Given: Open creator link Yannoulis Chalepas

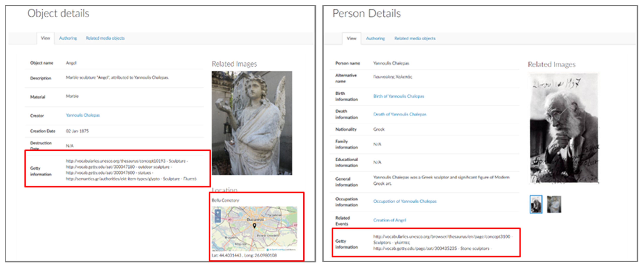Looking at the screenshot, I should (83, 115).
